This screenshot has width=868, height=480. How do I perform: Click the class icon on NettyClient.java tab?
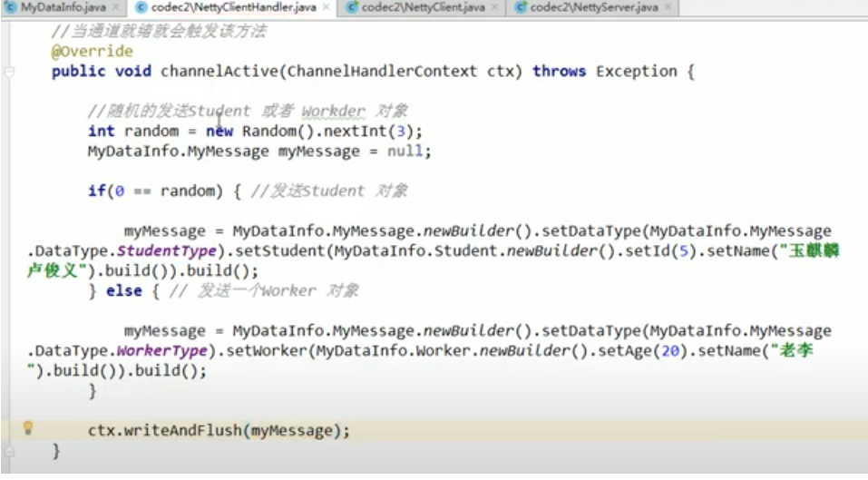point(352,7)
